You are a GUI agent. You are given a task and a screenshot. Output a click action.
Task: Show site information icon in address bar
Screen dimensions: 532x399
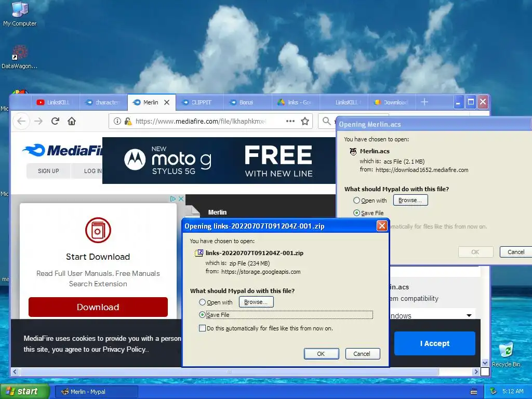(117, 121)
